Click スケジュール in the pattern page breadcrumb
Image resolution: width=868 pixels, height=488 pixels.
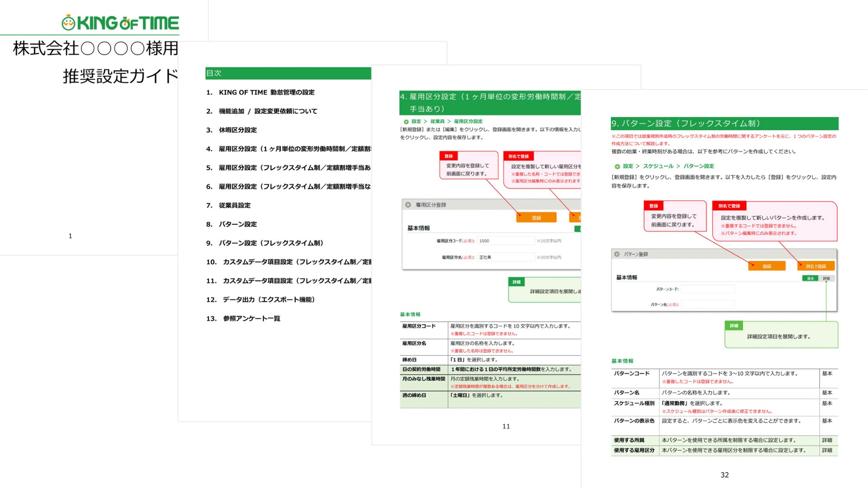[x=658, y=166]
